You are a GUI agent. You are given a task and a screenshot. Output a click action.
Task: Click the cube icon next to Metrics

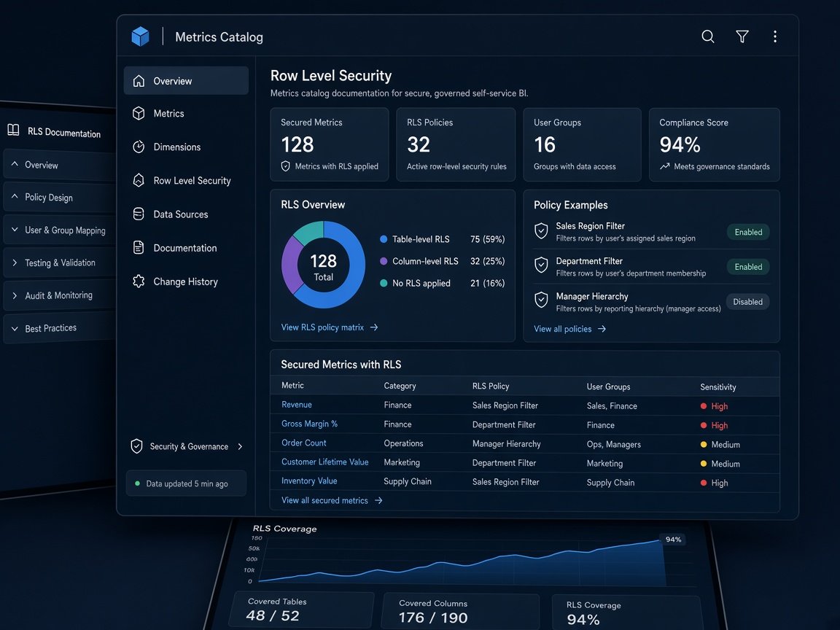point(139,114)
